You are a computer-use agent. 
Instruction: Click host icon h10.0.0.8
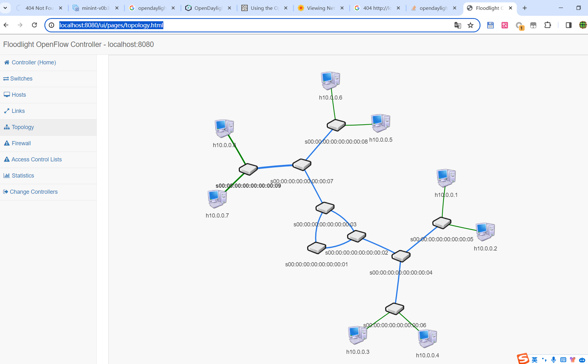click(224, 128)
